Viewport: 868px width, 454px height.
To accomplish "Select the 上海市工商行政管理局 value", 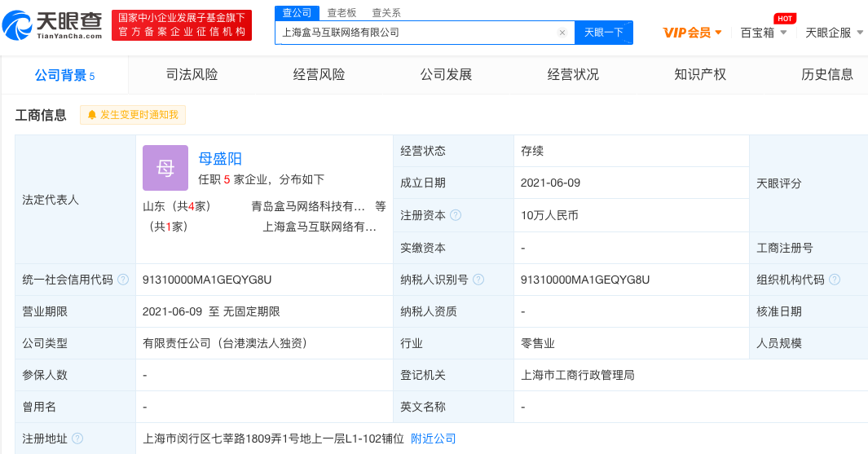I will [577, 375].
